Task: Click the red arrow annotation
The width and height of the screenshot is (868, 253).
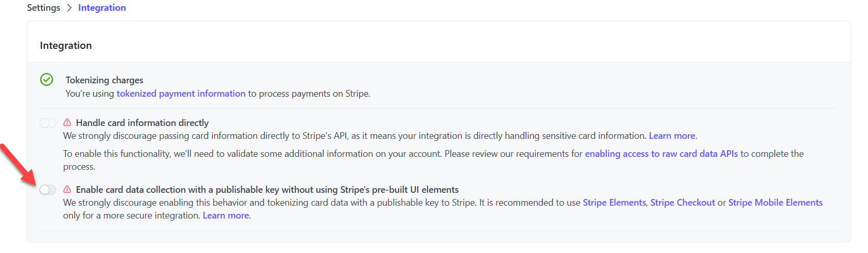Action: click(16, 164)
